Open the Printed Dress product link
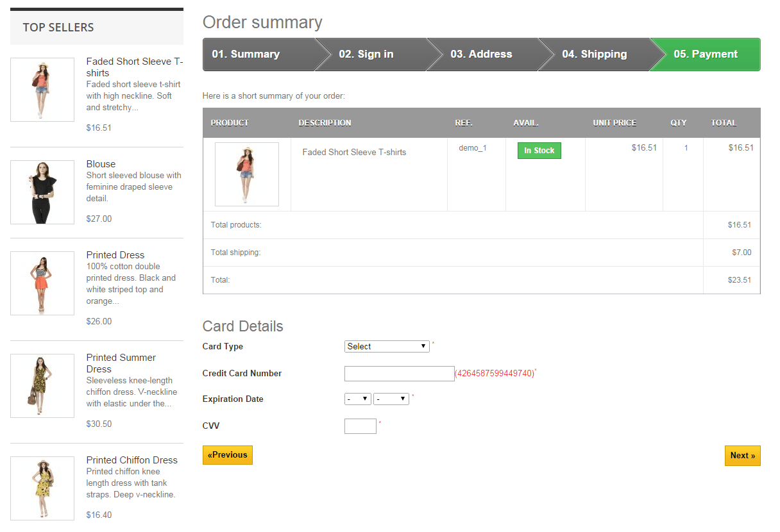The image size is (780, 532). 115,254
